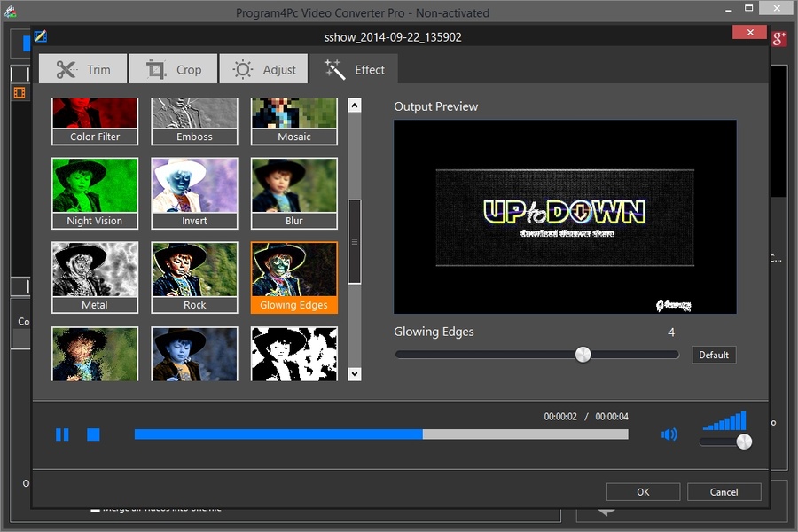This screenshot has width=798, height=532.
Task: Choose the blue-tinted effect thumbnail
Action: pyautogui.click(x=194, y=354)
